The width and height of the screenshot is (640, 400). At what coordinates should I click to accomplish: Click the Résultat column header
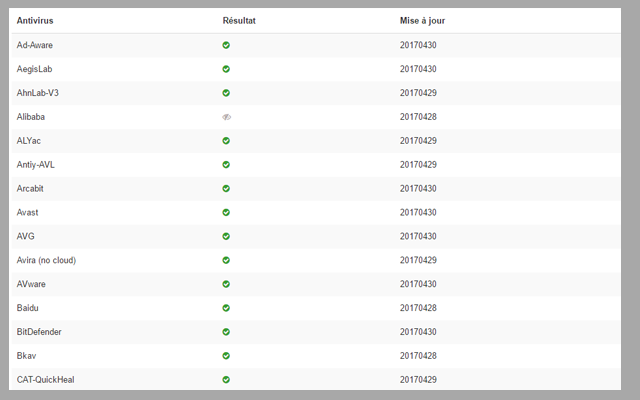pos(239,21)
